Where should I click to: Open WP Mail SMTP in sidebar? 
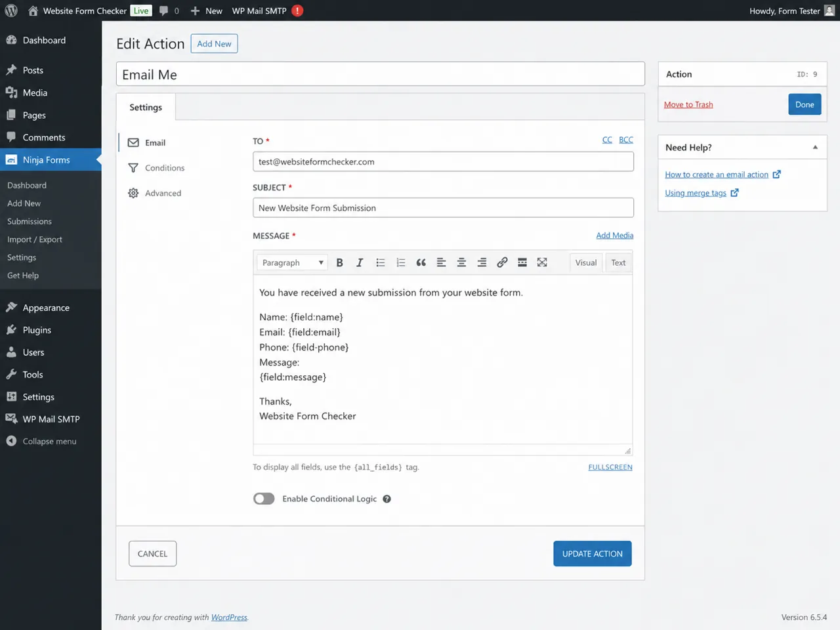(51, 419)
